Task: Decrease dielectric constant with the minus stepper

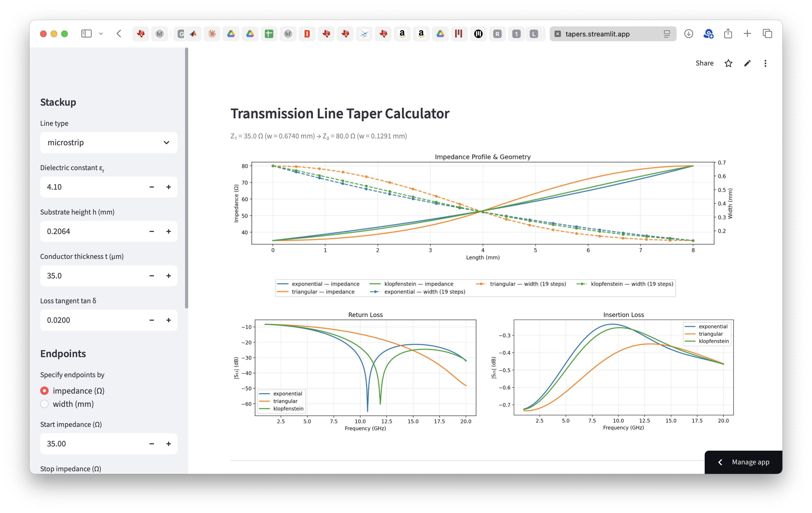Action: (x=151, y=187)
